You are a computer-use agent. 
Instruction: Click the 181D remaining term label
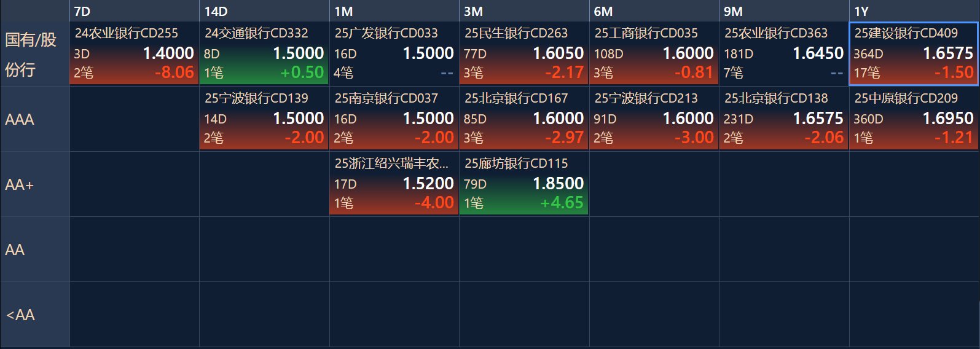(x=739, y=54)
